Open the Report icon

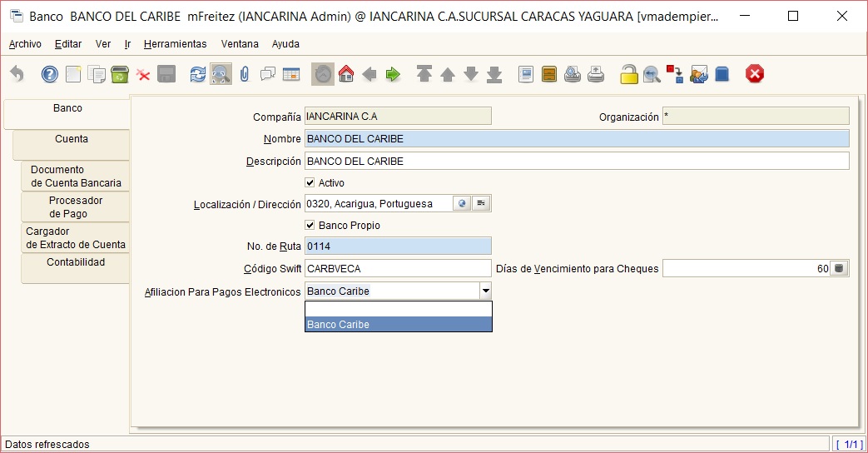526,73
